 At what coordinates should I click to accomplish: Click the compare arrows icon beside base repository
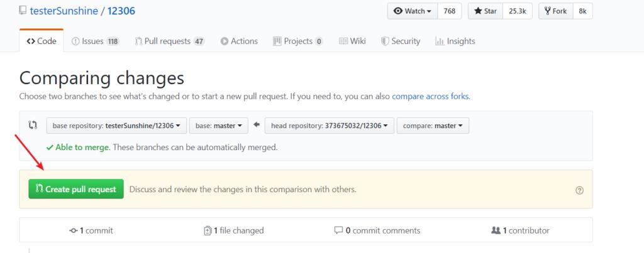(x=33, y=125)
